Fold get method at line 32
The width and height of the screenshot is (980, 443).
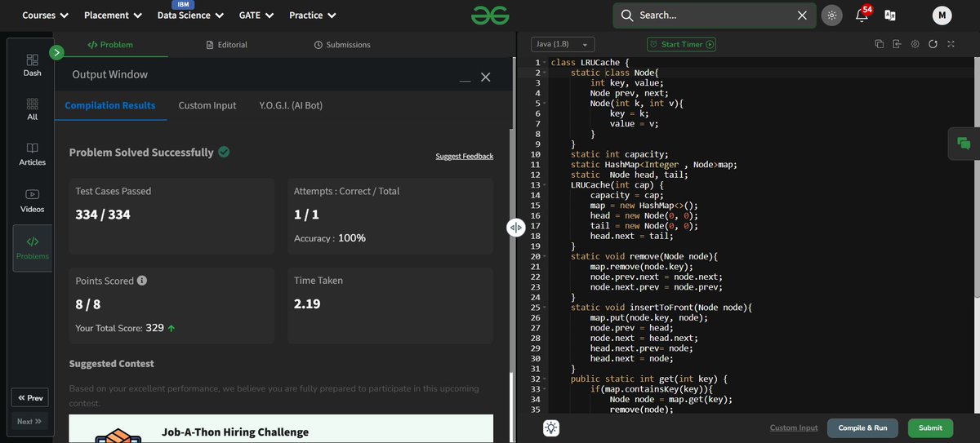point(545,379)
